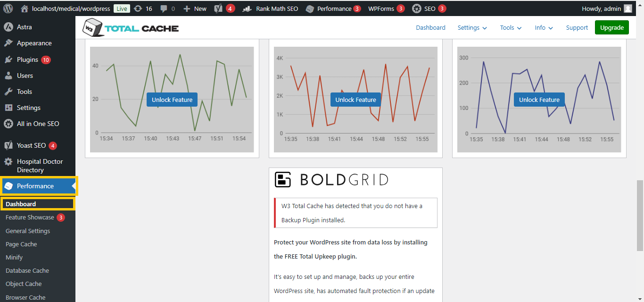Click the green Upgrade button
This screenshot has width=644, height=302.
coord(611,28)
